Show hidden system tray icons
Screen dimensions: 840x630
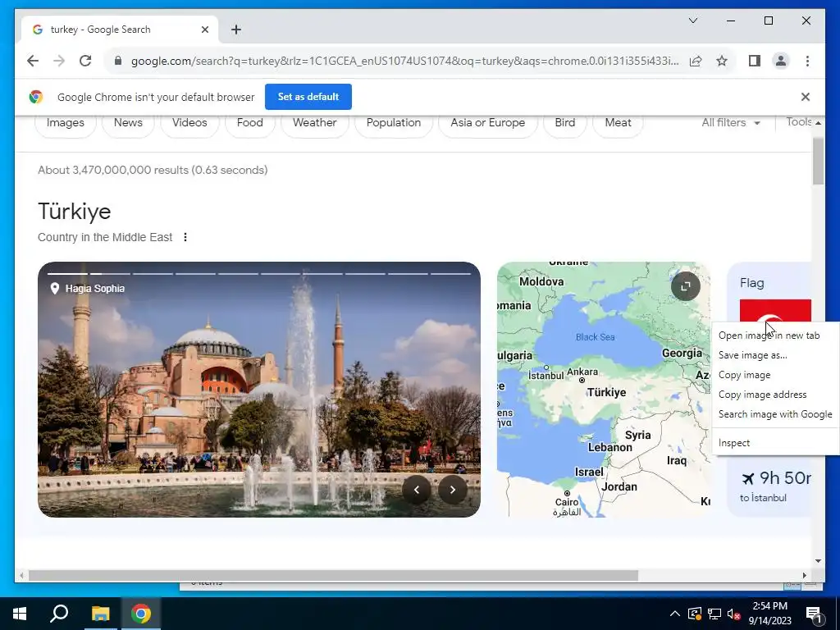pyautogui.click(x=675, y=614)
